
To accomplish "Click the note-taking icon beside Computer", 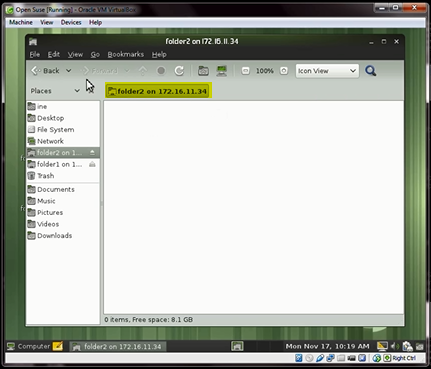I will pos(58,347).
